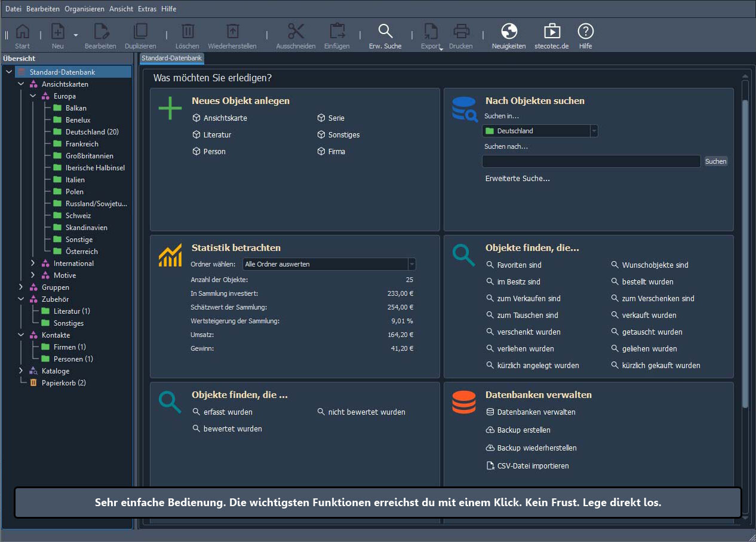Open the Datei menu

point(13,9)
